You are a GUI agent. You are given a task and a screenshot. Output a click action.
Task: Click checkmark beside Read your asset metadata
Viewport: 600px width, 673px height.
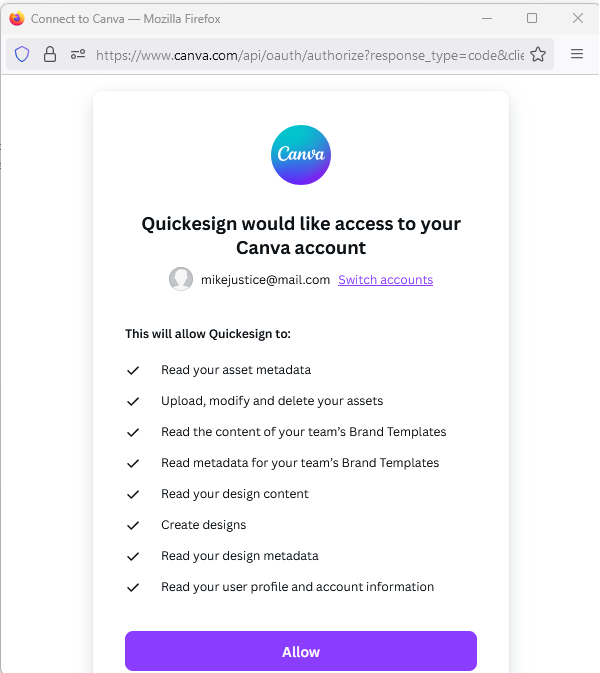click(x=133, y=370)
